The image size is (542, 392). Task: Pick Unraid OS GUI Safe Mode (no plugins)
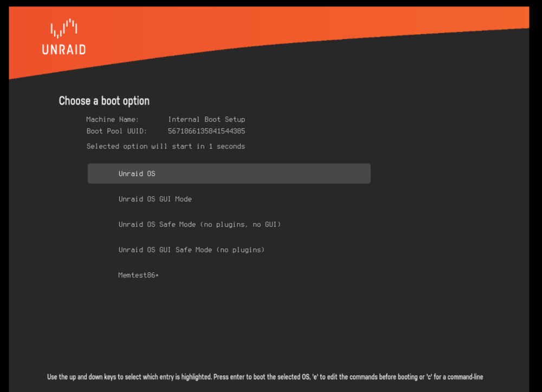pos(191,250)
